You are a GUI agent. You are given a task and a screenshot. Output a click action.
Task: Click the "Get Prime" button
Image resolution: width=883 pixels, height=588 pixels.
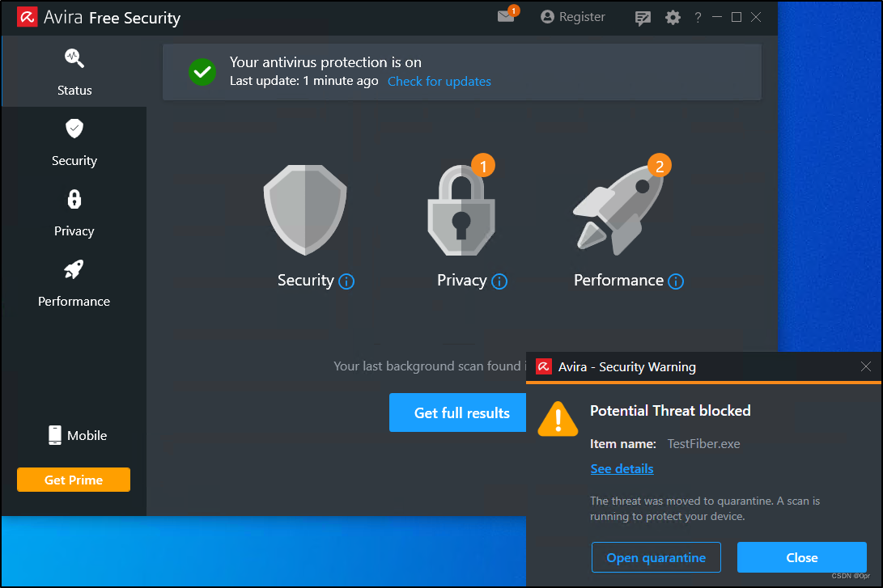73,479
